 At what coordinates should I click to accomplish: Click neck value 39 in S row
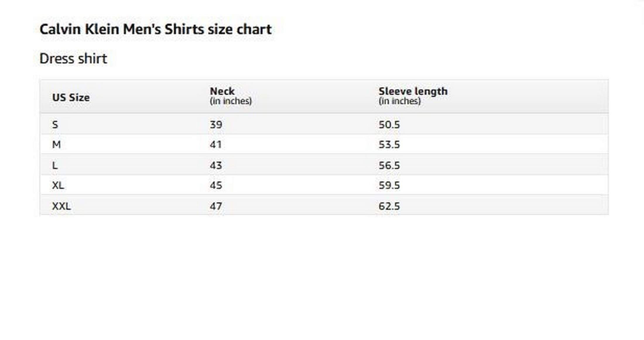216,125
